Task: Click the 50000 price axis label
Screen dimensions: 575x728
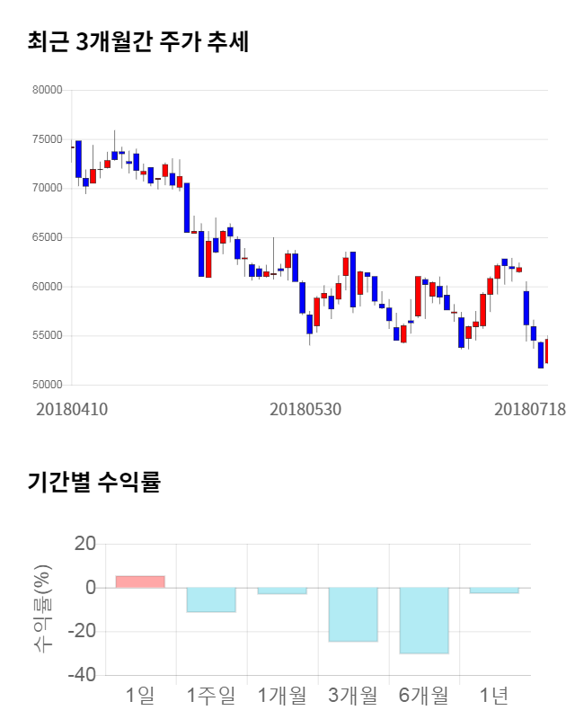Action: tap(46, 385)
